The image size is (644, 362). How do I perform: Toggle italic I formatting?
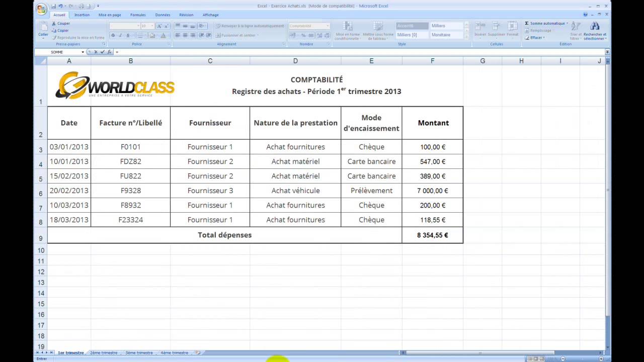point(120,35)
